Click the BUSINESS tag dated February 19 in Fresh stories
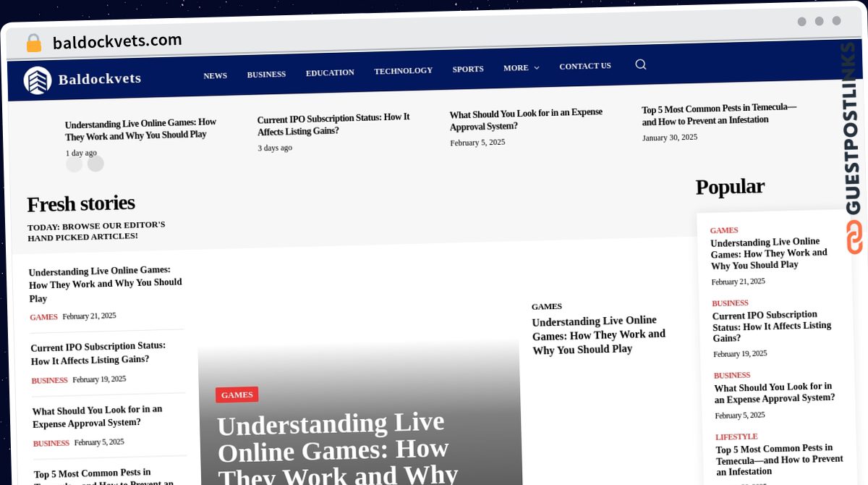Viewport: 868px width, 485px height. (x=49, y=380)
